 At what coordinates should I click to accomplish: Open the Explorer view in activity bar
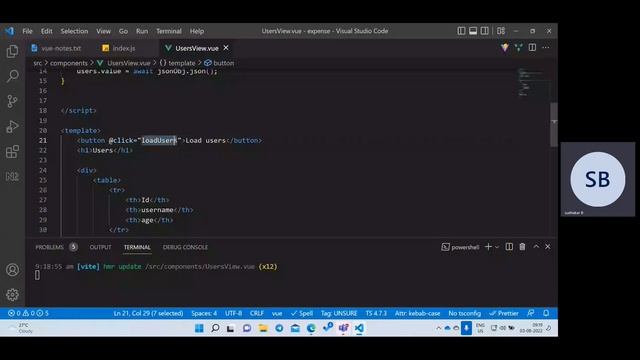click(12, 51)
